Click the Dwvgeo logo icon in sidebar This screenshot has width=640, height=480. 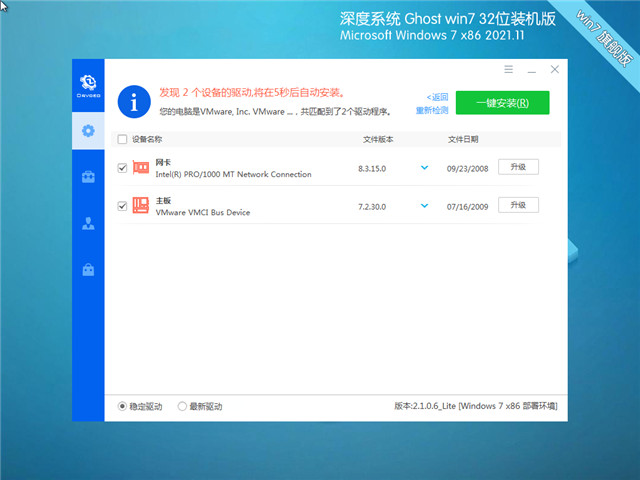88,83
